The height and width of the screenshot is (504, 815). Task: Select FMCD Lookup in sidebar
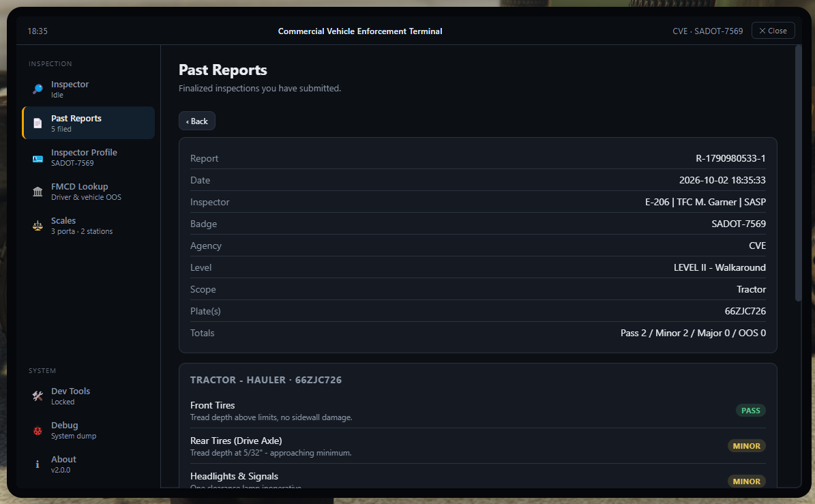[x=89, y=191]
